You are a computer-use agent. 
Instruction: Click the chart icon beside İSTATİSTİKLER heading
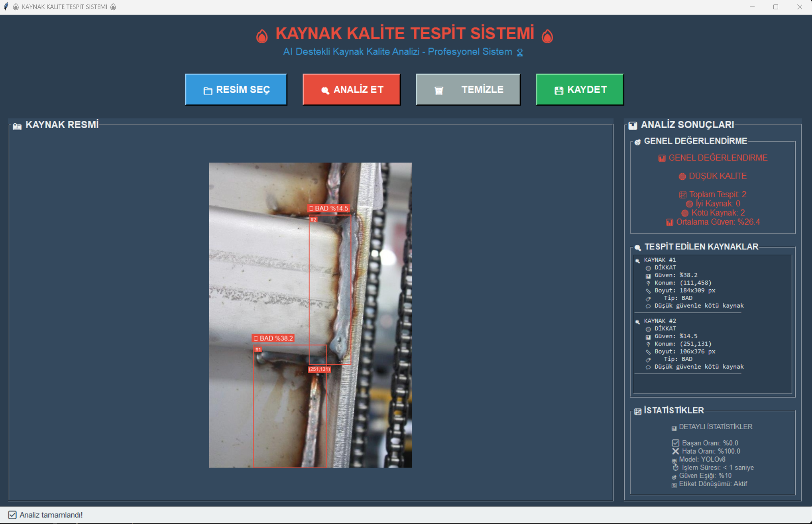[x=637, y=411]
